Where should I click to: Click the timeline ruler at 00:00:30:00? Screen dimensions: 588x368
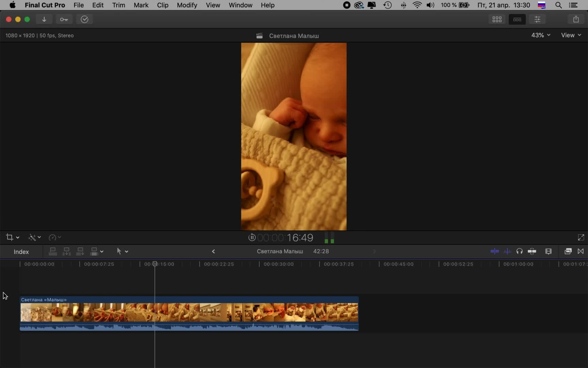259,264
